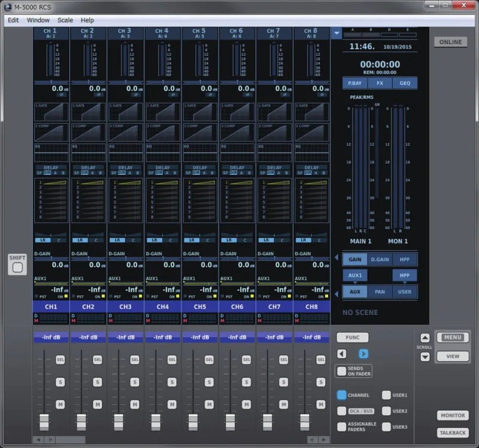Click the channel 3 fader handle

click(119, 422)
